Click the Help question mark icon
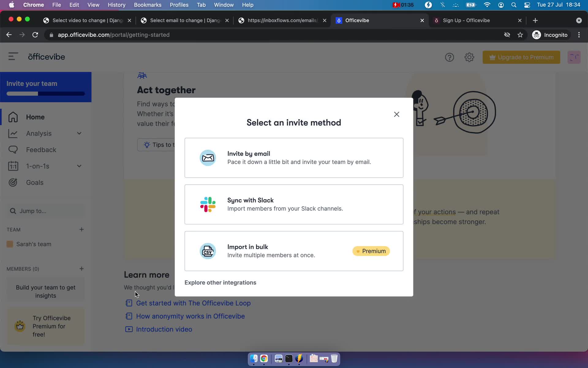Screen dimensions: 588x368 (450, 57)
